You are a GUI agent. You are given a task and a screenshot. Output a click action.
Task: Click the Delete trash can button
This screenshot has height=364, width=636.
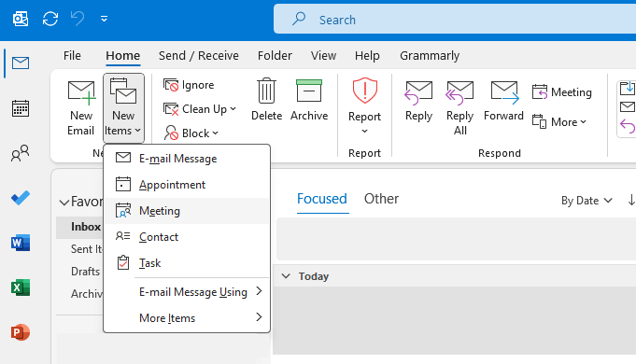pyautogui.click(x=266, y=100)
